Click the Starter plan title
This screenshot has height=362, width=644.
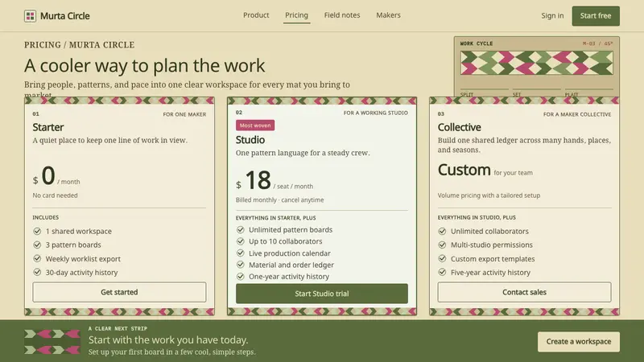point(48,127)
